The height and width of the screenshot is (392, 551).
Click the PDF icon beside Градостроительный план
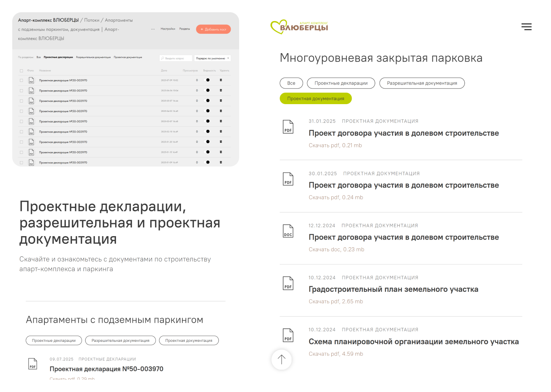pyautogui.click(x=288, y=283)
